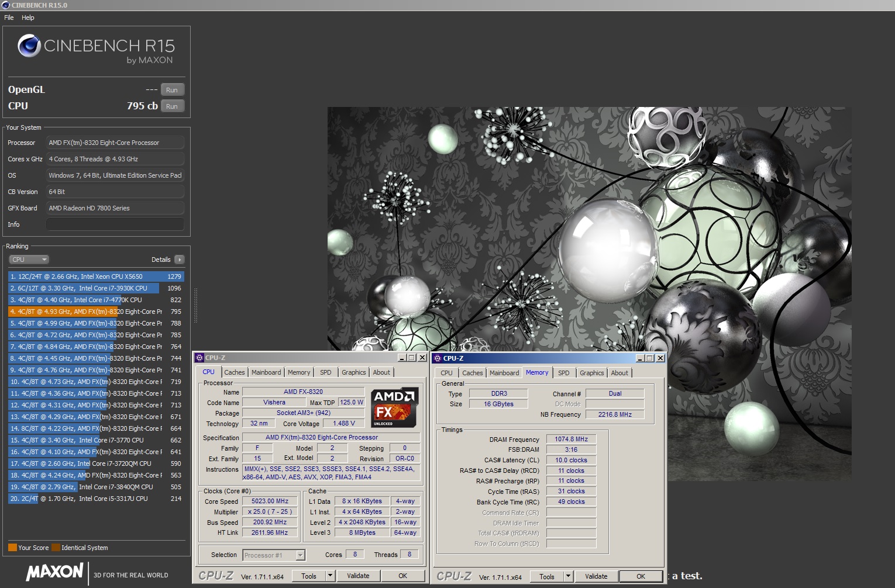Click OK button in left CPU-Z
Image resolution: width=895 pixels, height=588 pixels.
point(402,576)
